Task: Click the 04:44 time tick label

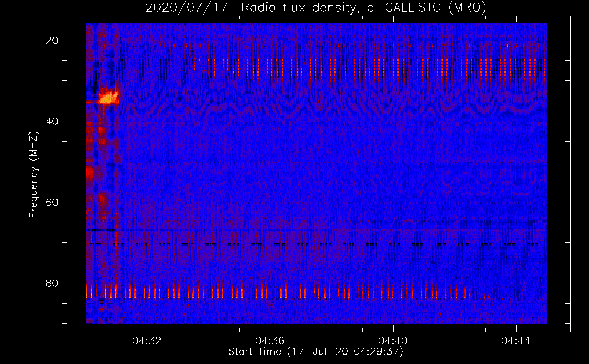Action: pos(516,341)
